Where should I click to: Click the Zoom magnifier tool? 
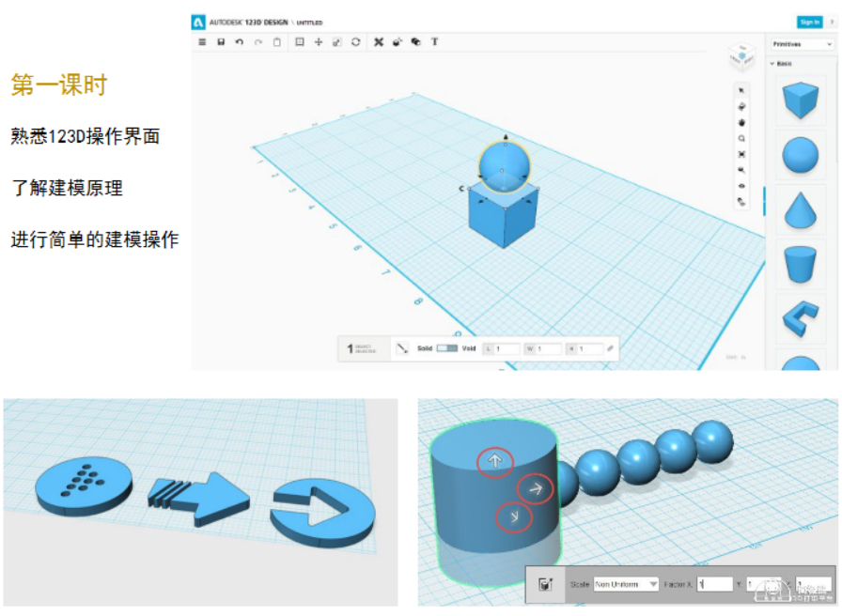[x=741, y=138]
